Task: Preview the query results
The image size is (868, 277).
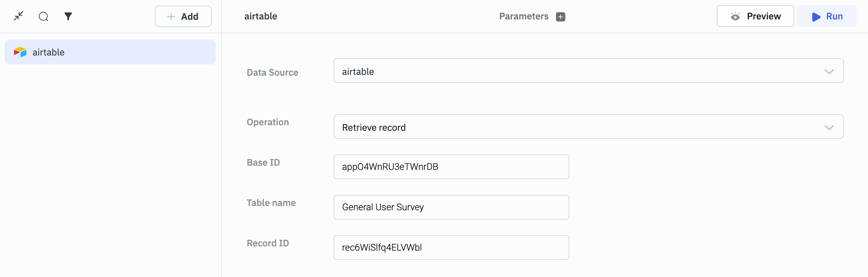Action: [x=755, y=16]
